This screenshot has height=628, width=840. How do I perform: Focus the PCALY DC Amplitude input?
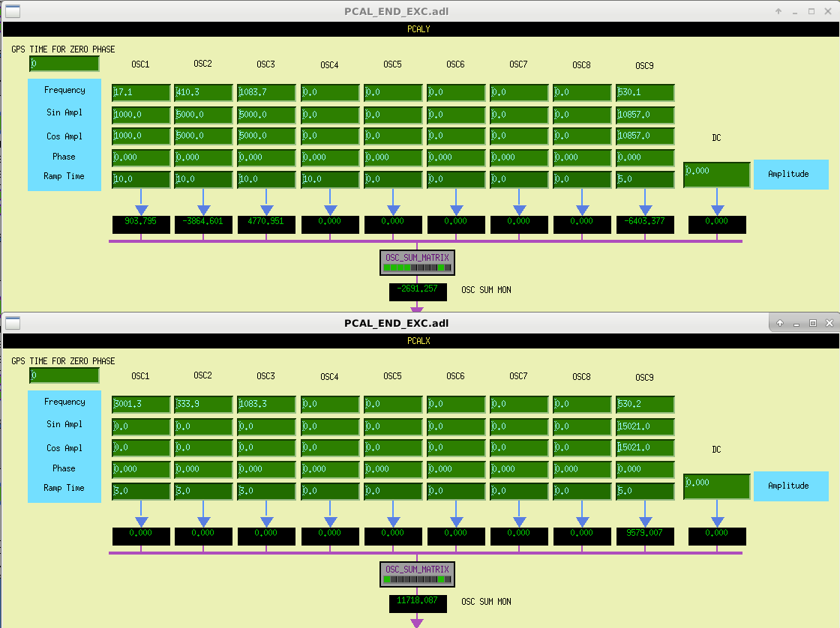pyautogui.click(x=716, y=174)
